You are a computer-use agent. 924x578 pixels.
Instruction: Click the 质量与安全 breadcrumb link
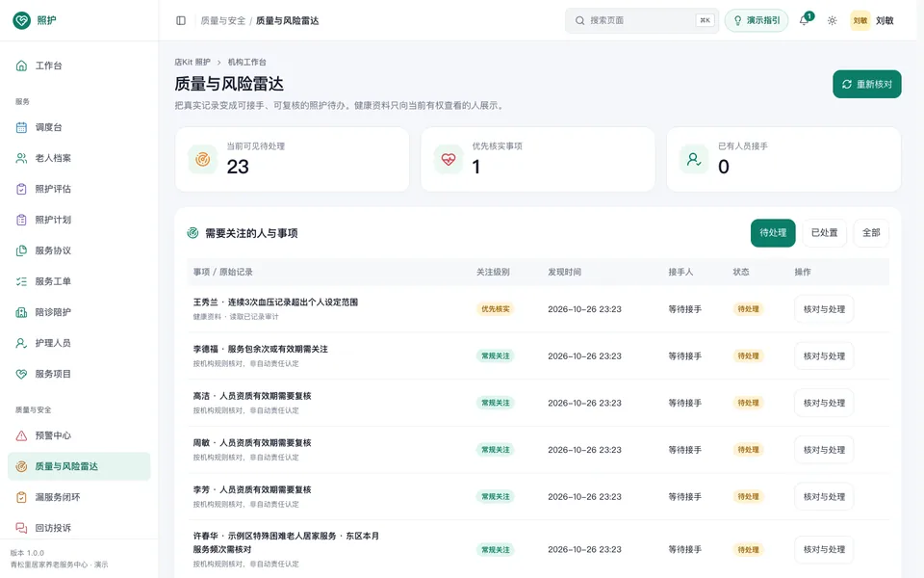(222, 20)
